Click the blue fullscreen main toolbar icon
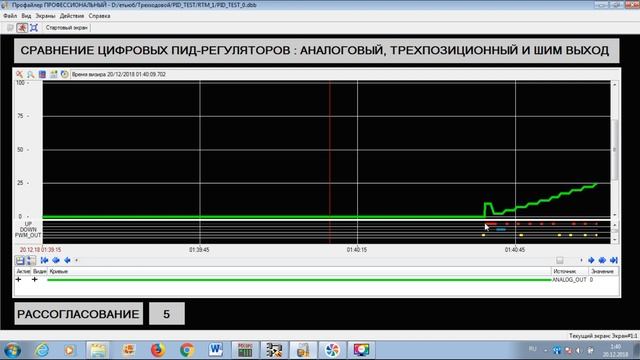Viewport: 640px width, 360px height. pos(34,28)
